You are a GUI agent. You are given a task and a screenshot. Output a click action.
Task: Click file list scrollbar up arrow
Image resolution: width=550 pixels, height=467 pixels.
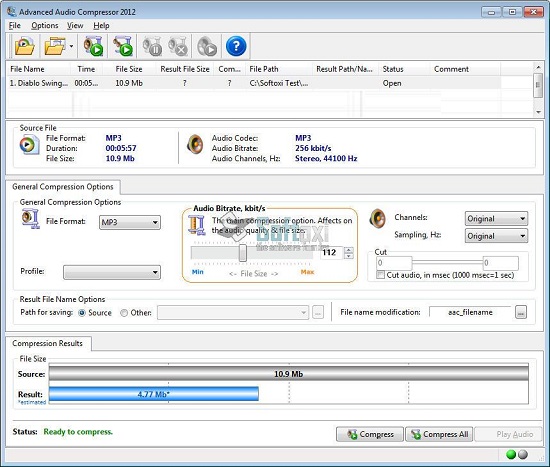point(538,66)
